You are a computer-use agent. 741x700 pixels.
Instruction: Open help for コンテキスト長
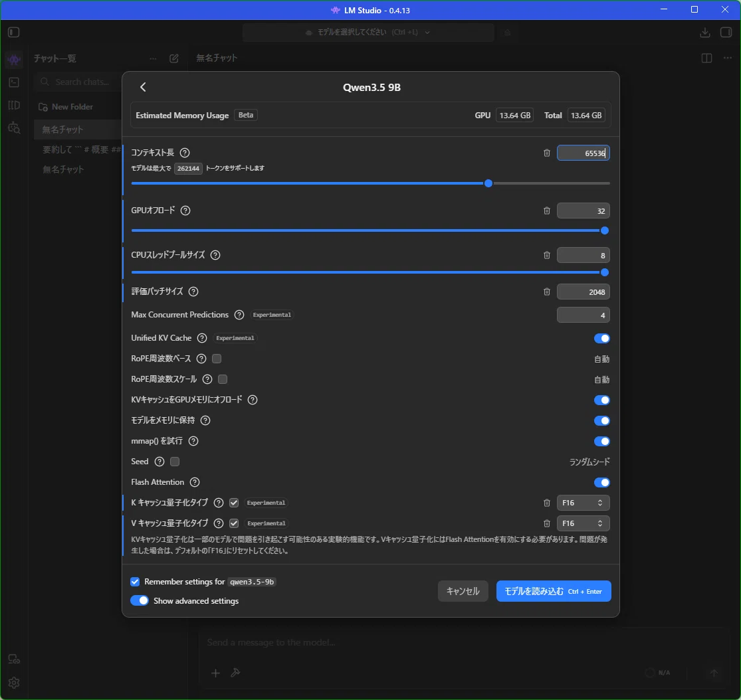coord(185,153)
